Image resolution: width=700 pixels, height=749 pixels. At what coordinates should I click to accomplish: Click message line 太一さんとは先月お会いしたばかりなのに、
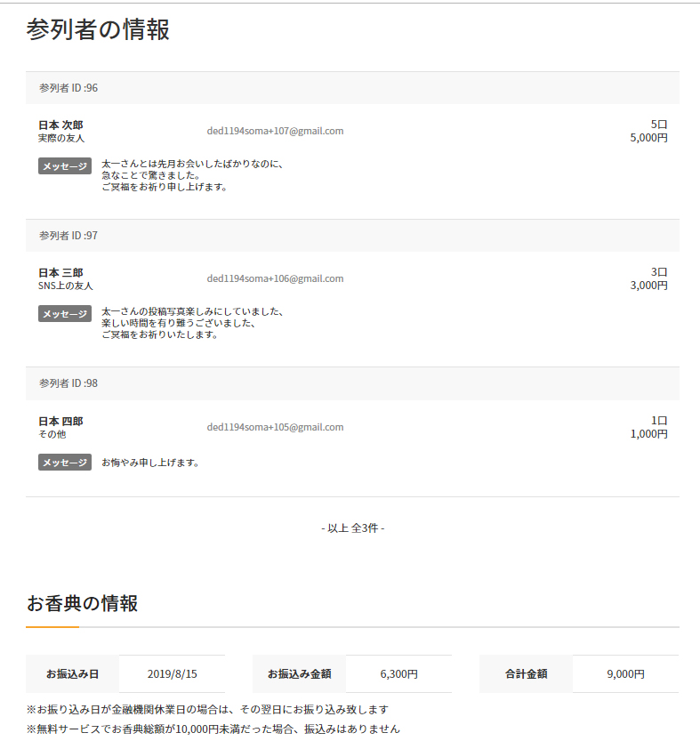coord(192,164)
